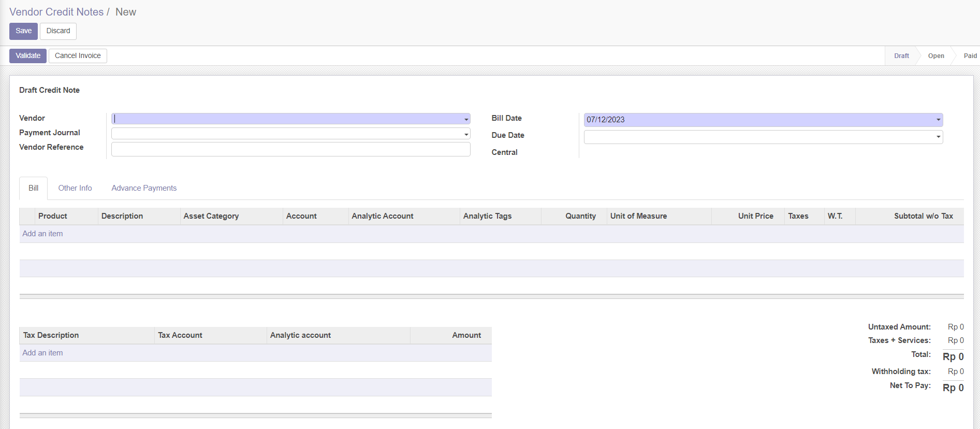980x429 pixels.
Task: Select the Paid status stage
Action: 970,56
